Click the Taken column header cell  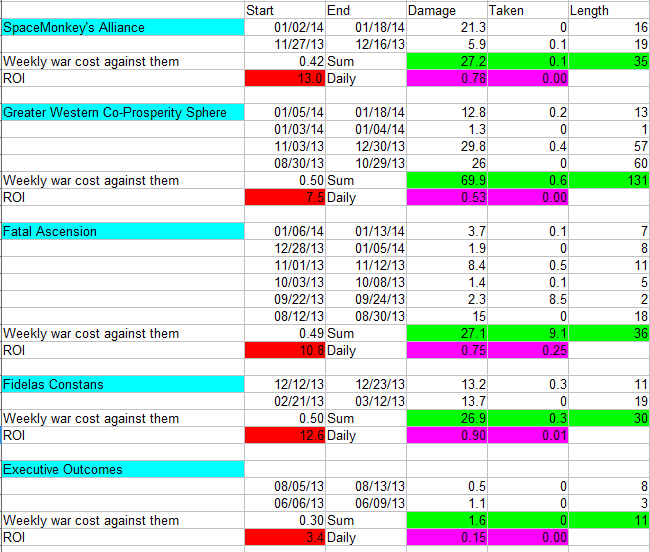pos(528,10)
